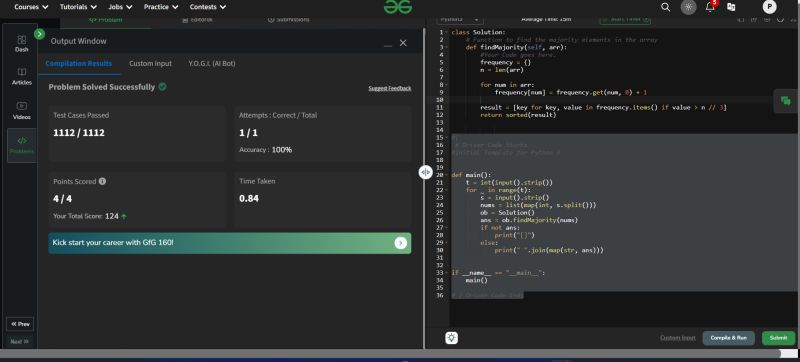Image resolution: width=800 pixels, height=362 pixels.
Task: Open the profile avatar P
Action: [769, 7]
